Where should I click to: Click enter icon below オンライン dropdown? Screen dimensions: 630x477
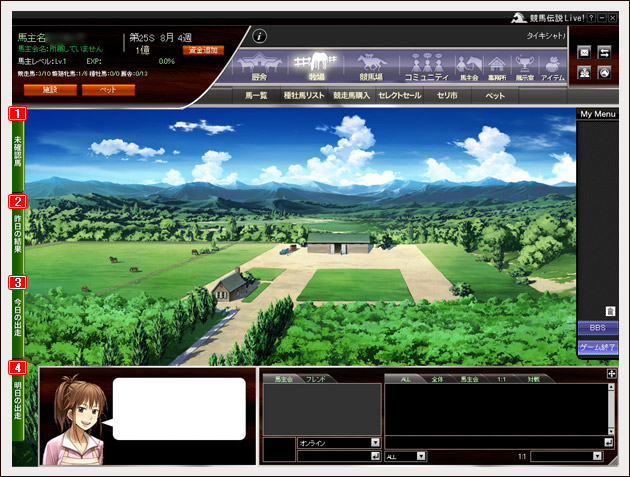coord(375,456)
